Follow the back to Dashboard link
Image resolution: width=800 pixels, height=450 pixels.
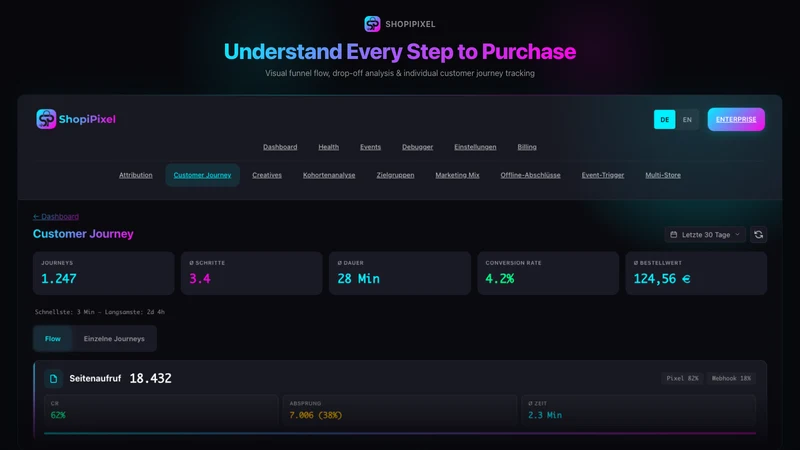tap(56, 216)
